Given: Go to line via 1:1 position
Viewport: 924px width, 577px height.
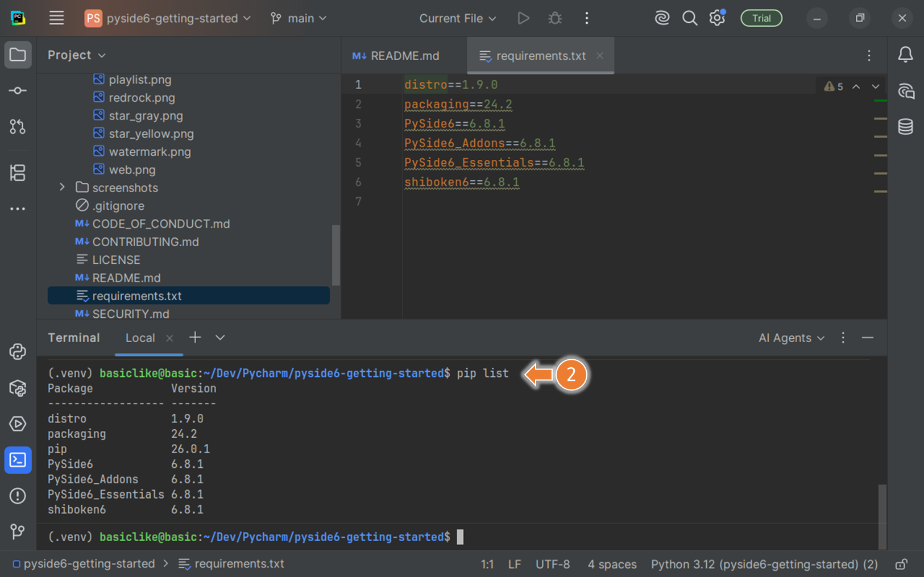Looking at the screenshot, I should (x=487, y=564).
